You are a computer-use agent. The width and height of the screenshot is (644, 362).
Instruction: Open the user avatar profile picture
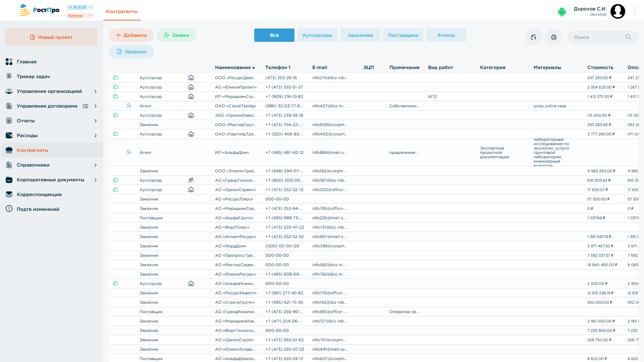point(618,11)
